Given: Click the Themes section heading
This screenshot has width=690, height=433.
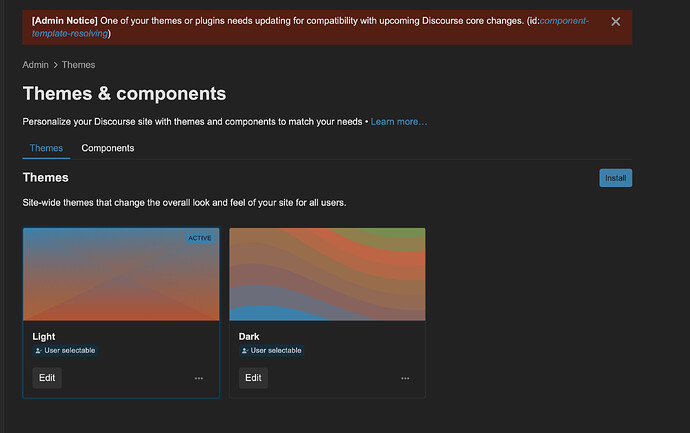Looking at the screenshot, I should coord(46,178).
